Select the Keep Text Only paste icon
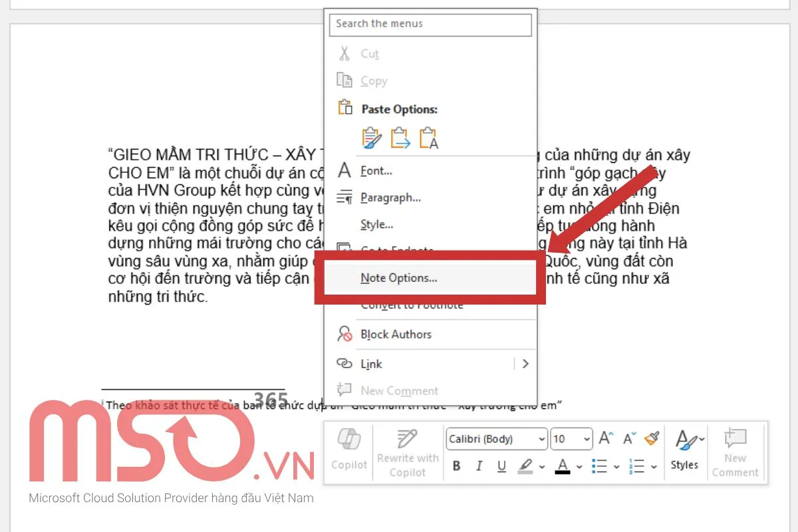 tap(429, 138)
